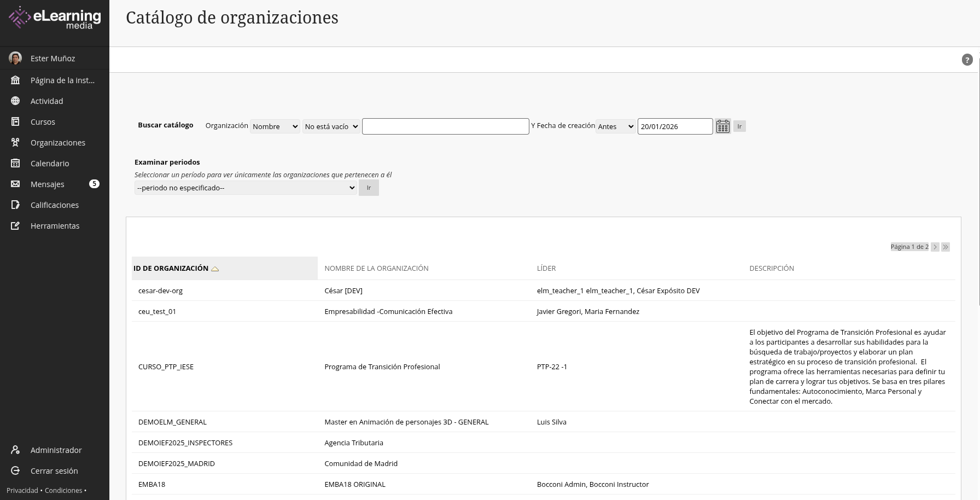Click the Cursos book icon
This screenshot has width=980, height=500.
[x=15, y=121]
